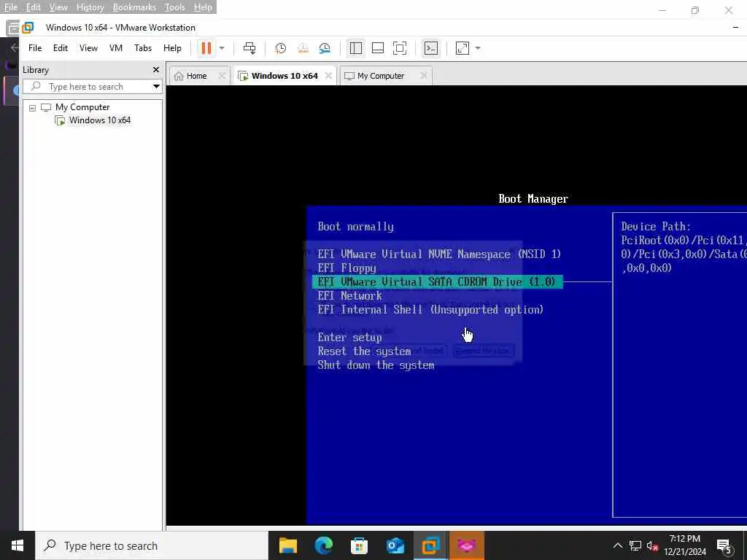Open the Windows Start menu
The height and width of the screenshot is (560, 747).
click(18, 545)
